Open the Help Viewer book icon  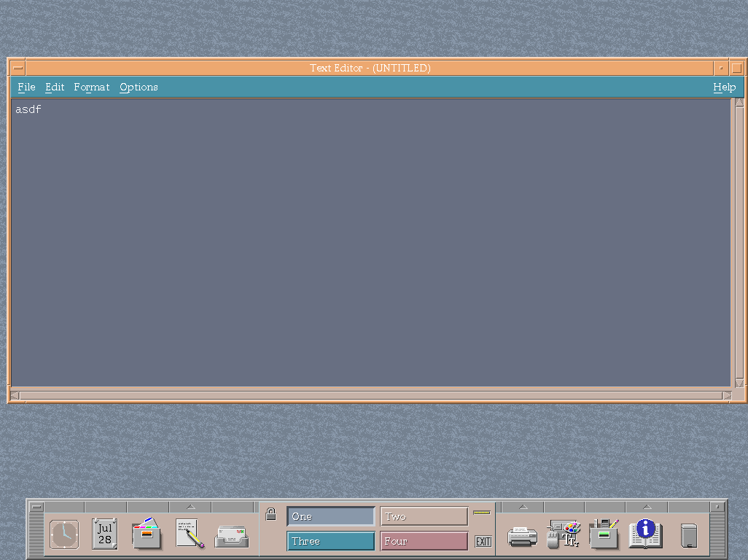[644, 534]
